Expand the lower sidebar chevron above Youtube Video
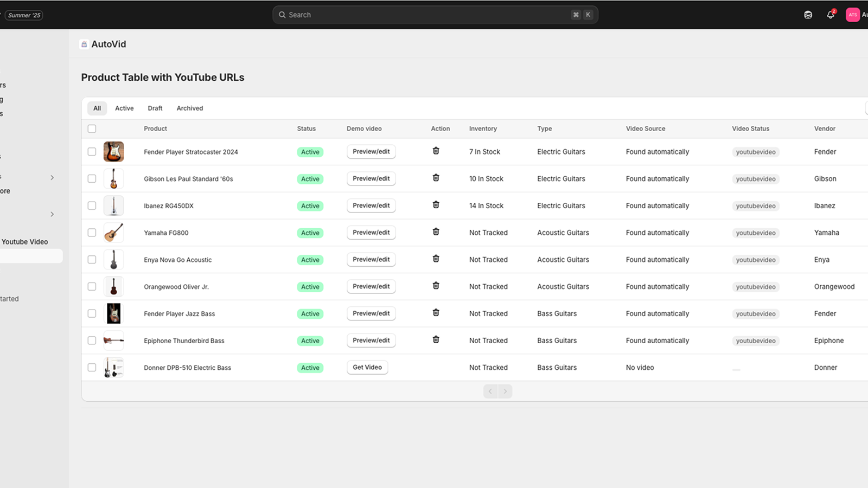 click(x=52, y=214)
